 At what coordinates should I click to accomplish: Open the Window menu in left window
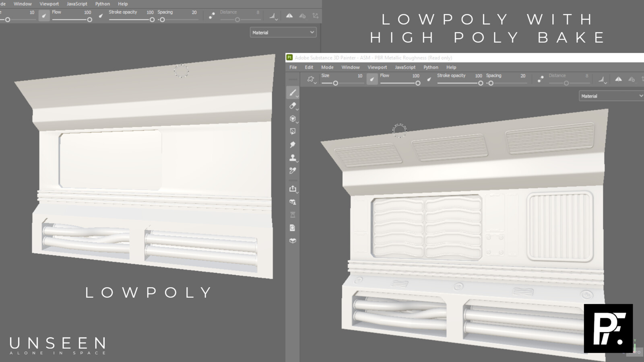[23, 4]
